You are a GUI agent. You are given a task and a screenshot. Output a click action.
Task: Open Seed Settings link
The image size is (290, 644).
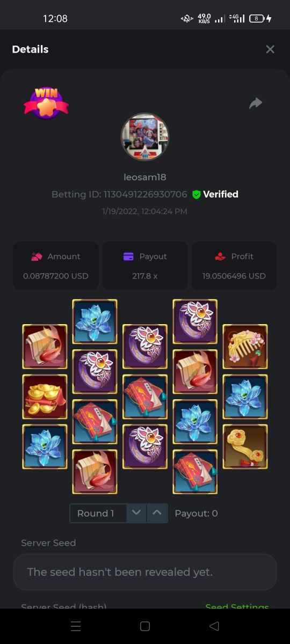(237, 607)
